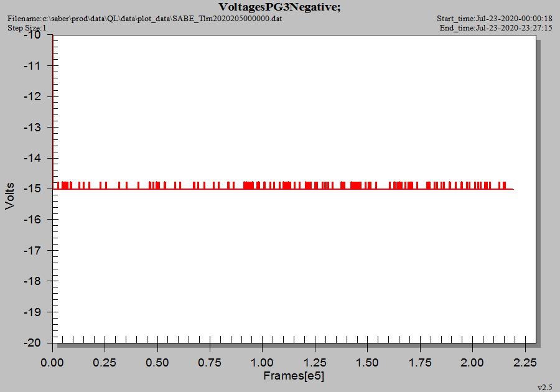Viewport: 560px width, 392px height.
Task: Click the Volts y-axis label
Action: pos(9,195)
